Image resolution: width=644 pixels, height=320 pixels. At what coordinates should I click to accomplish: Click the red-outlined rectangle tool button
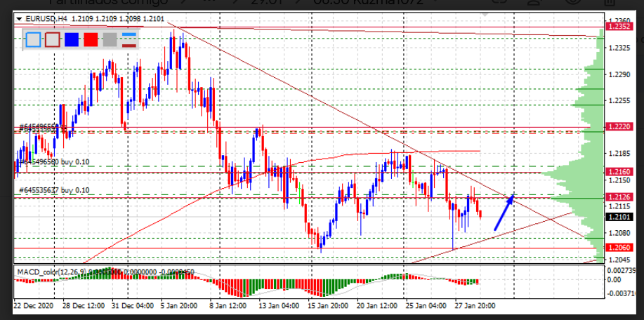click(53, 39)
